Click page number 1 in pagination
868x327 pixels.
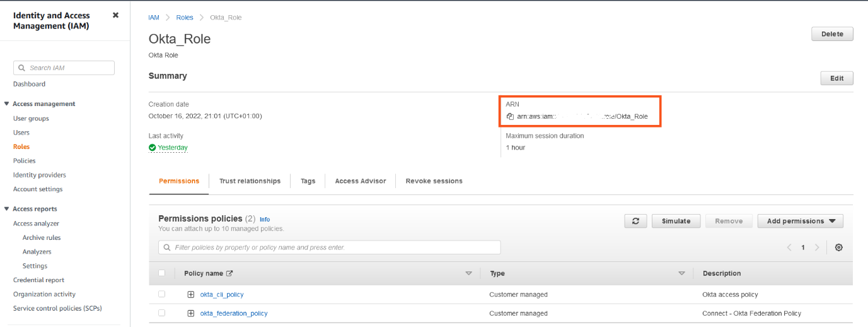tap(803, 247)
